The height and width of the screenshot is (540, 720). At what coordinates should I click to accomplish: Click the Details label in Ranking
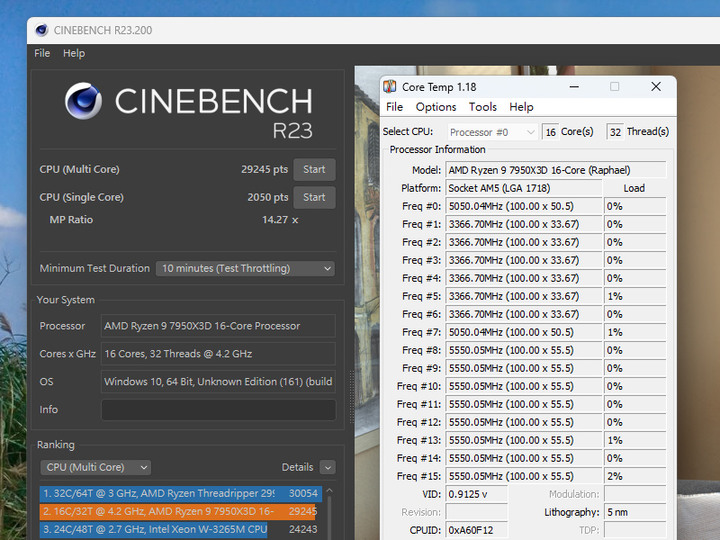click(x=297, y=467)
